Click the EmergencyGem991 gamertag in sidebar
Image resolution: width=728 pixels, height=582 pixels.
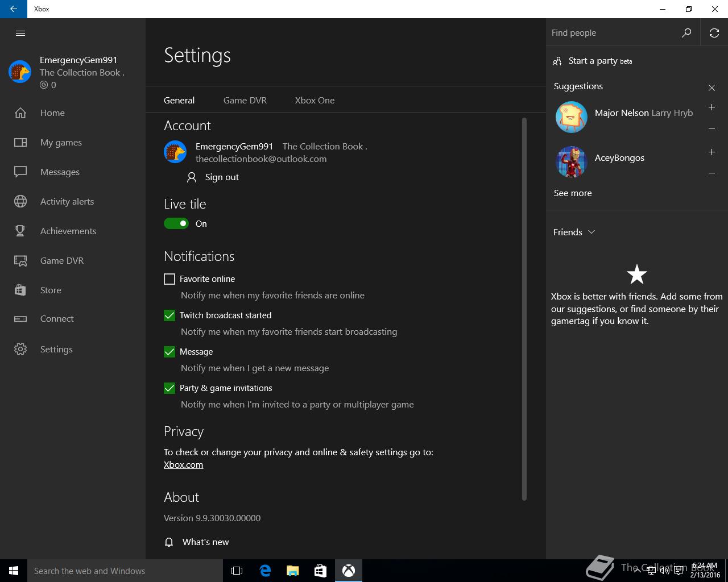coord(78,60)
